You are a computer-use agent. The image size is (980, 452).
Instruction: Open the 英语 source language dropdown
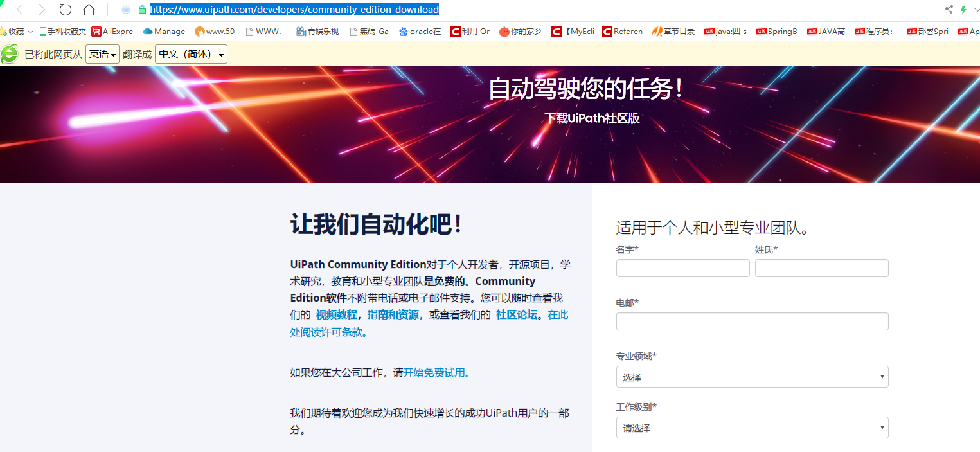[102, 54]
